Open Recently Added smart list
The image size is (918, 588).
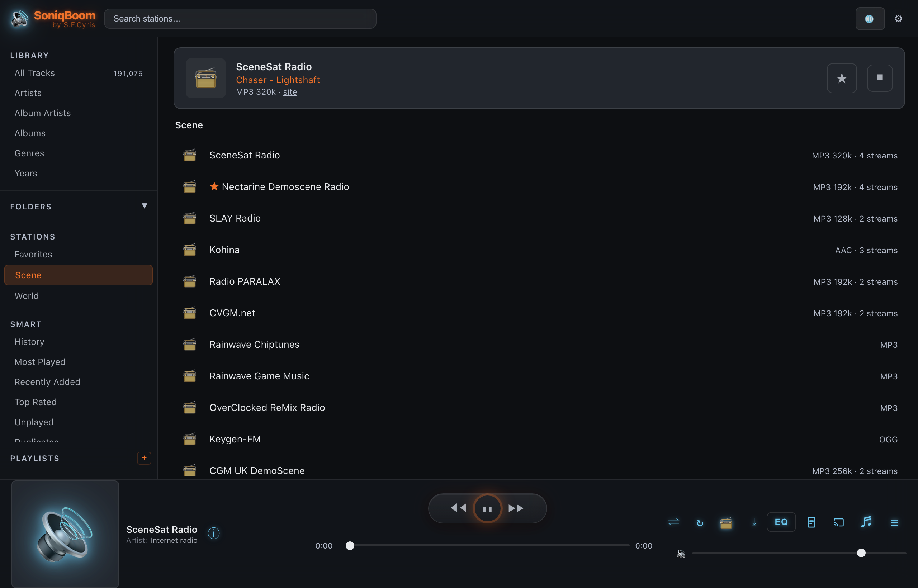pyautogui.click(x=78, y=382)
